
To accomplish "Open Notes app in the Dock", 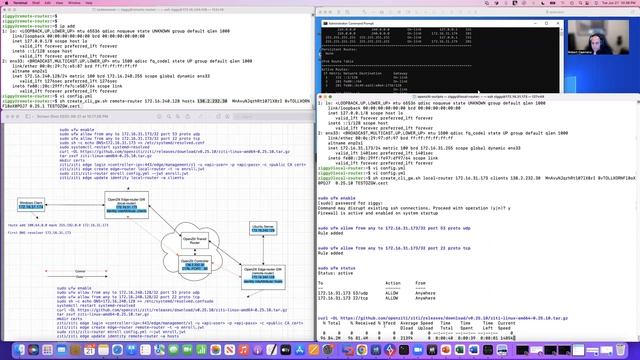I will click(x=103, y=349).
